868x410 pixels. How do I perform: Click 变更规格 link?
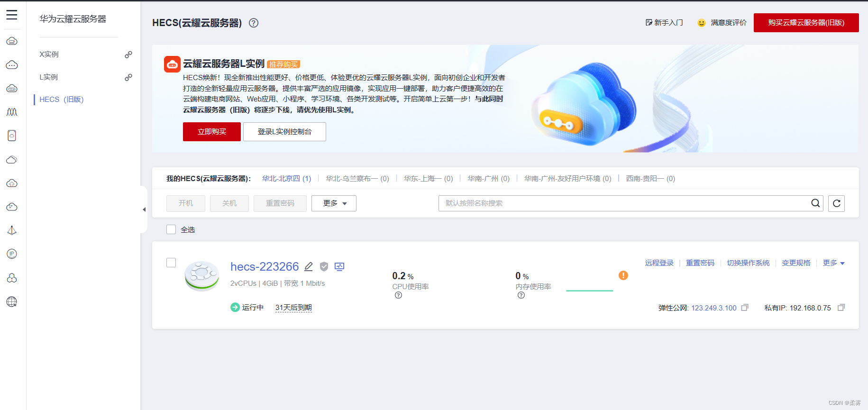pos(796,263)
